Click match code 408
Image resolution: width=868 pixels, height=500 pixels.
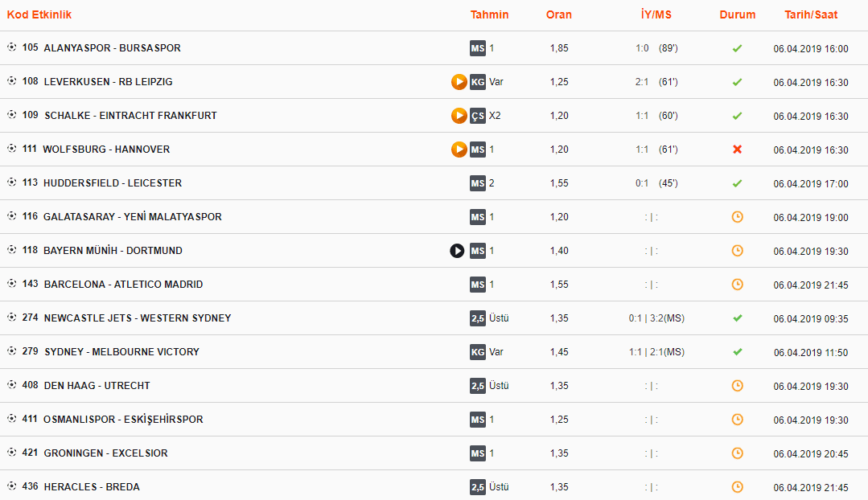(x=30, y=385)
